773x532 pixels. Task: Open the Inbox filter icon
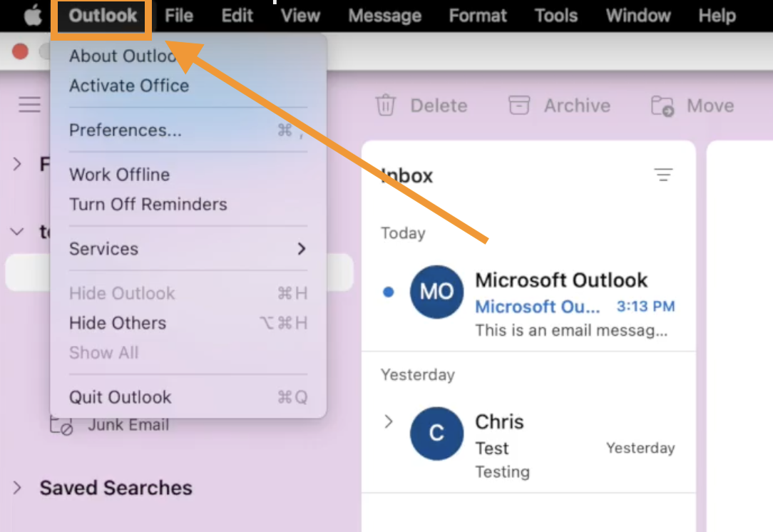663,175
